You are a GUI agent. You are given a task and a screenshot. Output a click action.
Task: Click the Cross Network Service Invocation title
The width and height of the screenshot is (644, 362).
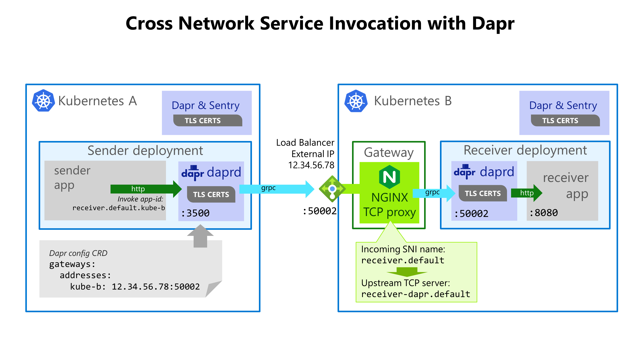tap(320, 24)
